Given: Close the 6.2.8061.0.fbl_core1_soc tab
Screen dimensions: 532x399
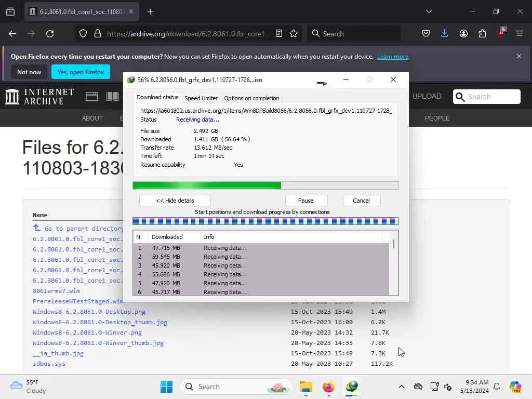Looking at the screenshot, I should tap(131, 11).
